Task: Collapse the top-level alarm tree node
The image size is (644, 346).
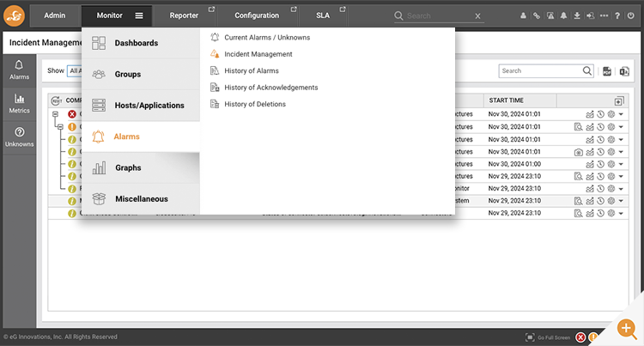Action: pyautogui.click(x=55, y=114)
